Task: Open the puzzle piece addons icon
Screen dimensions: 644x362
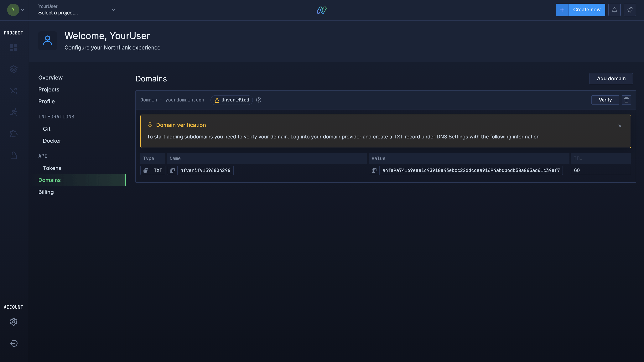Action: (x=14, y=134)
